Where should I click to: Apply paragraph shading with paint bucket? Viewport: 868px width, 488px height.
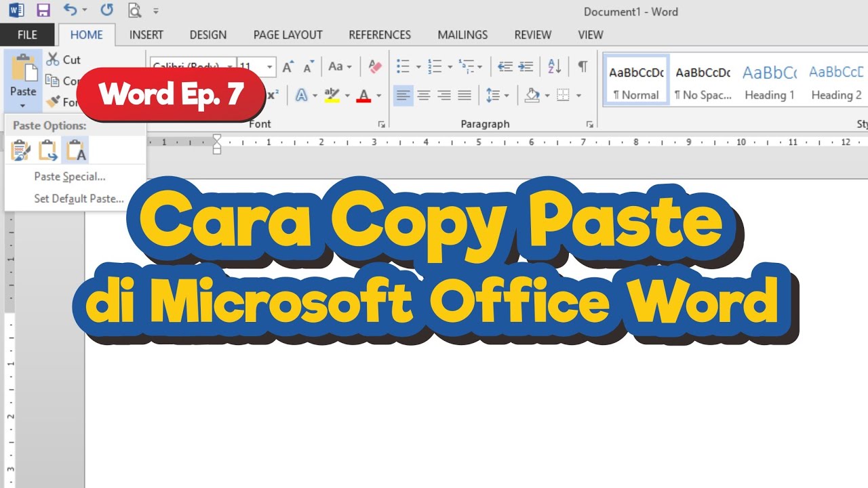(x=532, y=95)
